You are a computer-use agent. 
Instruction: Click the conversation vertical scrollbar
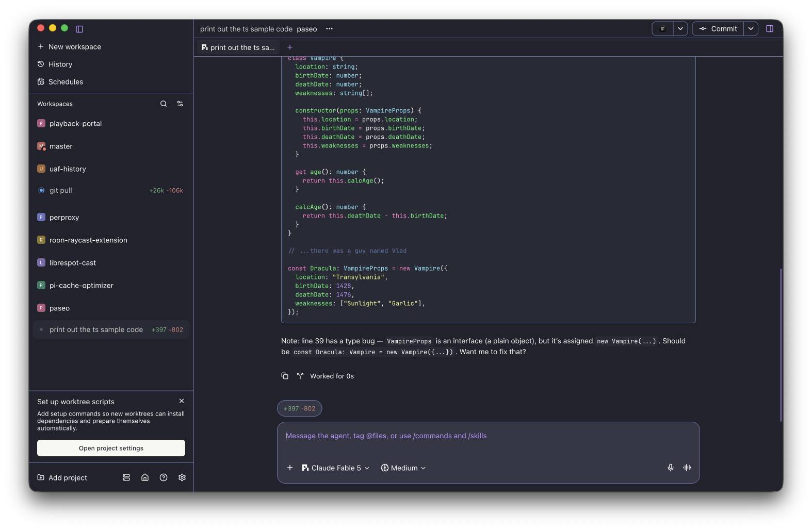[781, 344]
